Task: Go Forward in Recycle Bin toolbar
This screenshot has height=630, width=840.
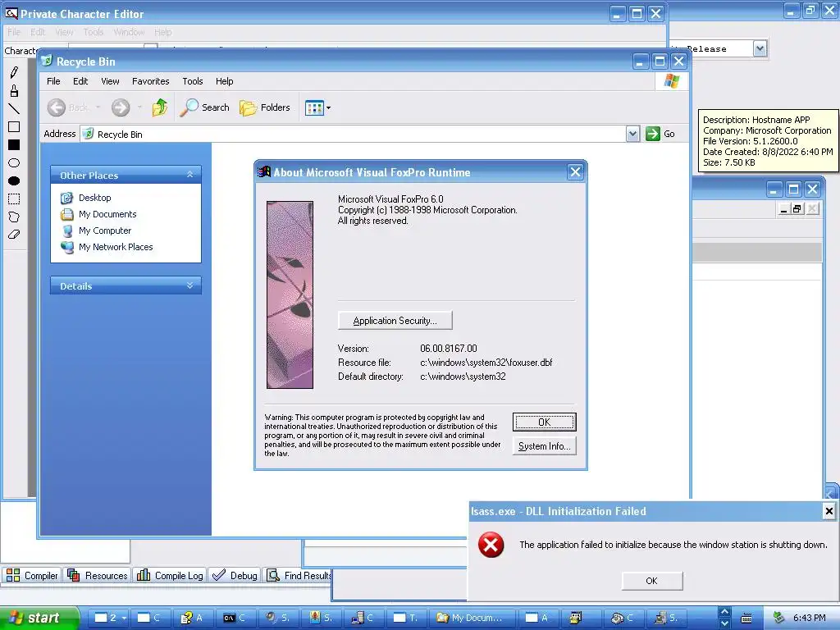Action: click(121, 107)
